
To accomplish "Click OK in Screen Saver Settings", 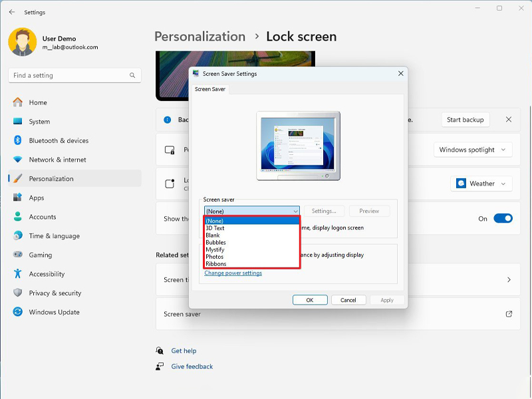I will click(x=310, y=300).
